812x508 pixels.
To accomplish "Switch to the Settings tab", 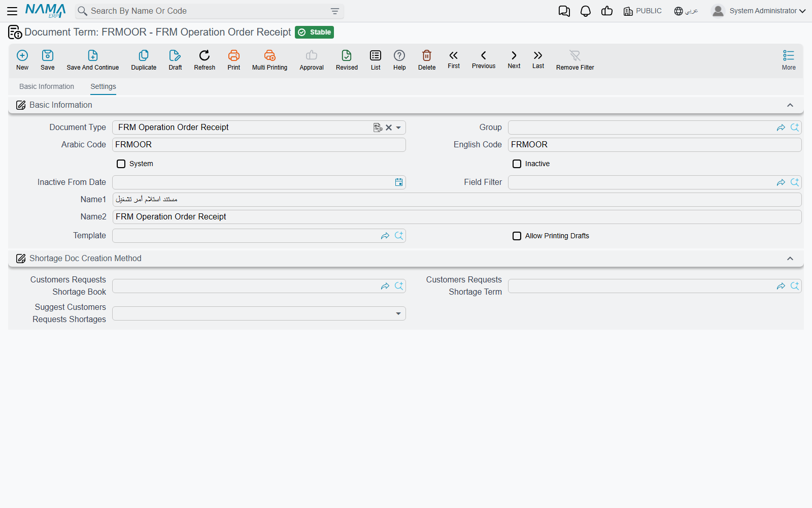I will tap(103, 86).
